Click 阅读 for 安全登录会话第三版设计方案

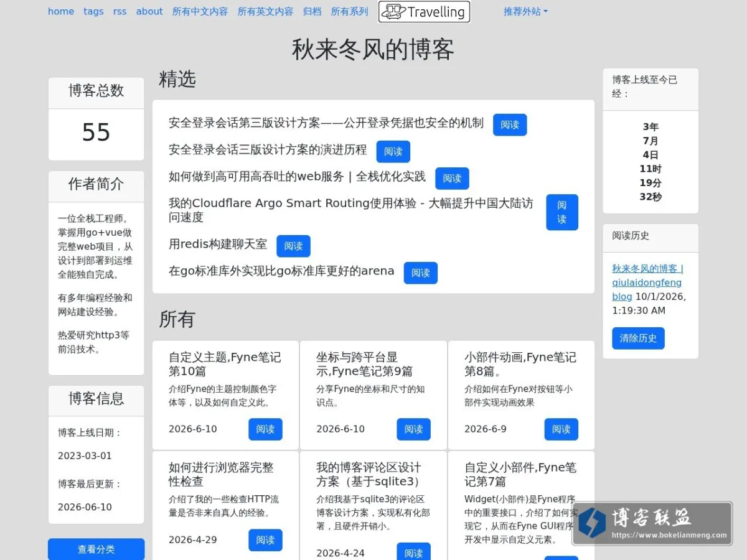tap(510, 124)
